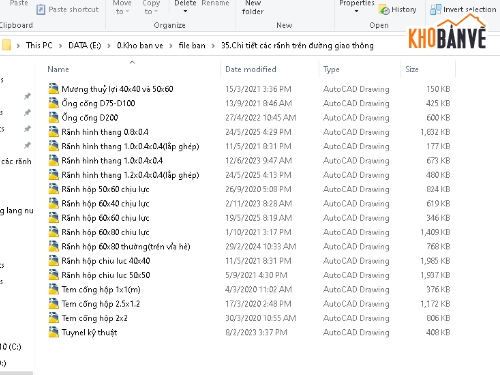The height and width of the screenshot is (375, 500).
Task: Sort files by Size column header
Action: (412, 69)
